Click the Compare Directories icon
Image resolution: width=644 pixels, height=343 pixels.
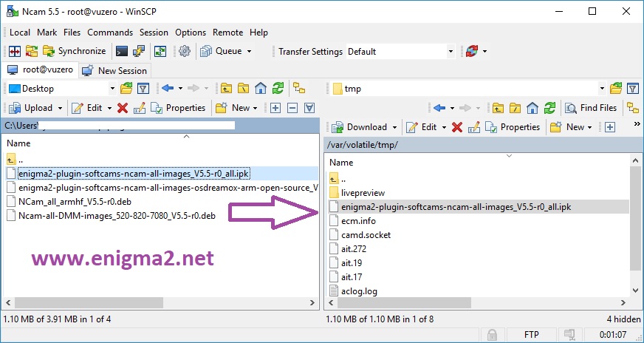click(15, 52)
